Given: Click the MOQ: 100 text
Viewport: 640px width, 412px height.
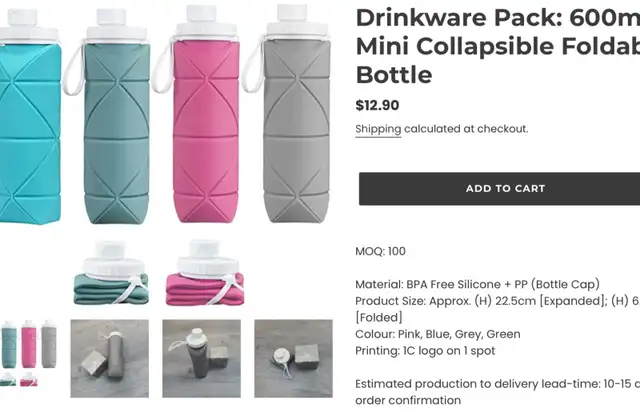Looking at the screenshot, I should click(x=380, y=251).
